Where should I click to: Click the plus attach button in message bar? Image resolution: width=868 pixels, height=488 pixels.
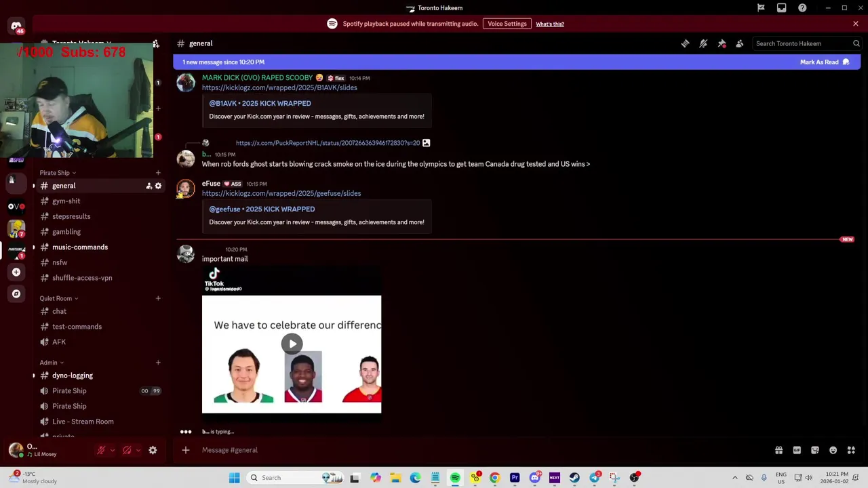[x=186, y=450]
